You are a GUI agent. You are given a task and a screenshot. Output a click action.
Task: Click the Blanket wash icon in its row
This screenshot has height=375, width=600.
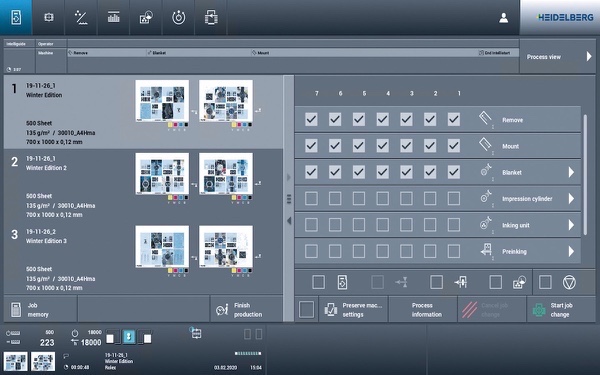pyautogui.click(x=486, y=171)
